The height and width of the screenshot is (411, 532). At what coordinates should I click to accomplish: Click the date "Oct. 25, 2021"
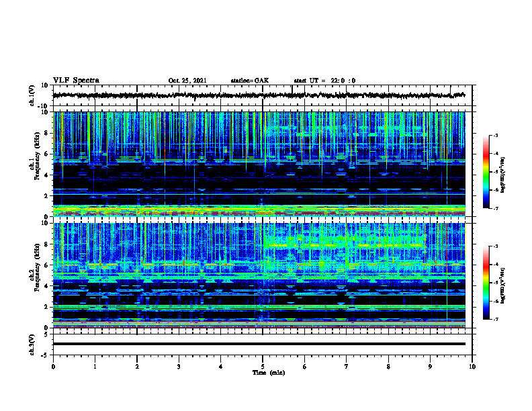click(x=187, y=81)
